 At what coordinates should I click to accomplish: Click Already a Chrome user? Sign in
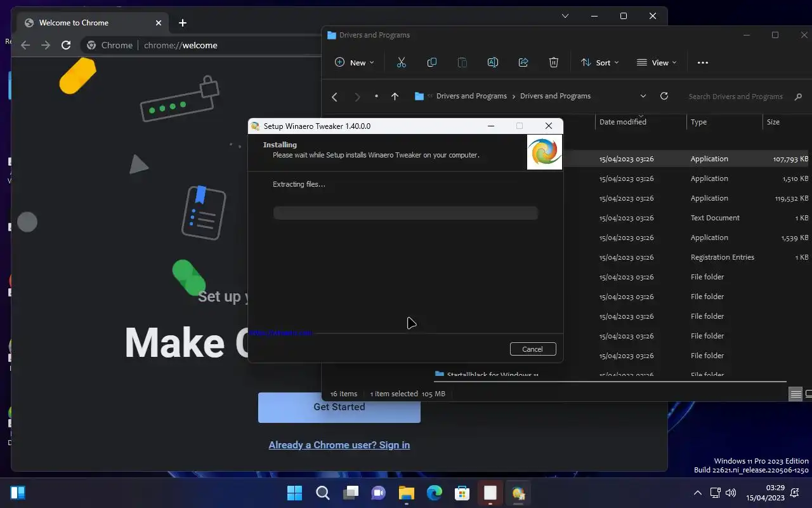(339, 445)
